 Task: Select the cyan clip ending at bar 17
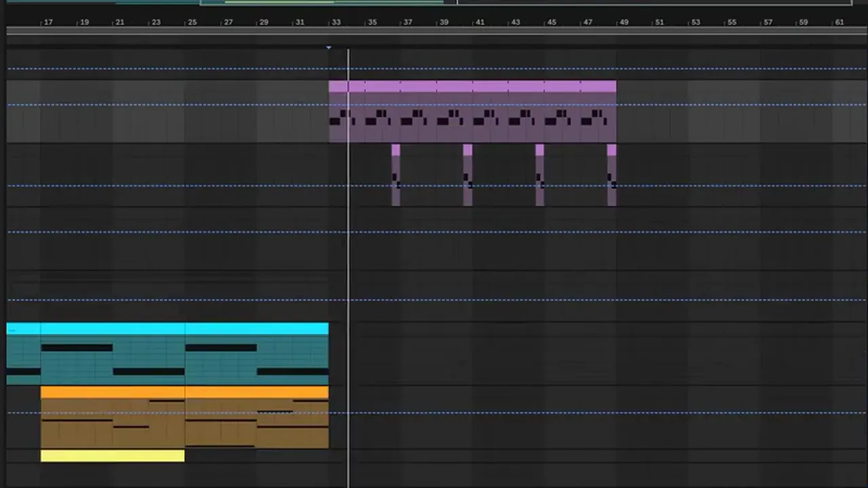pos(24,354)
